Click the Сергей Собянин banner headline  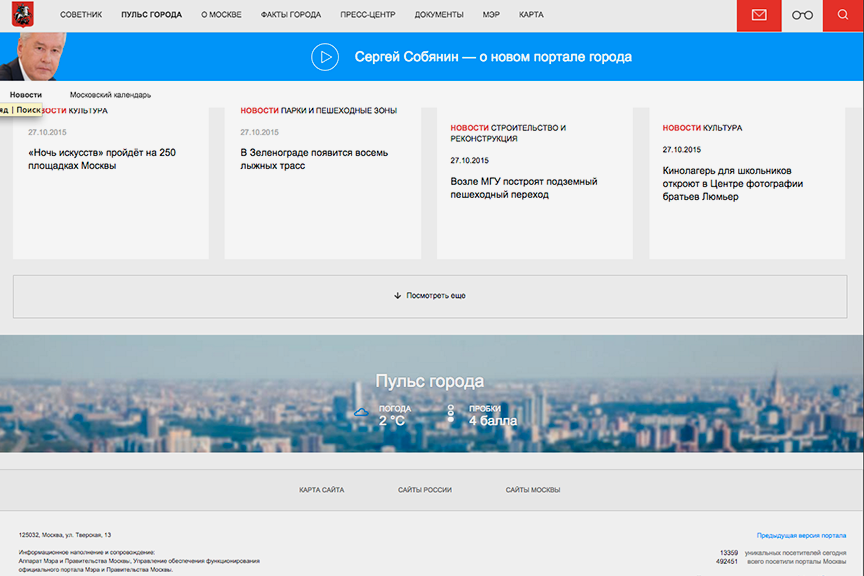pyautogui.click(x=493, y=57)
